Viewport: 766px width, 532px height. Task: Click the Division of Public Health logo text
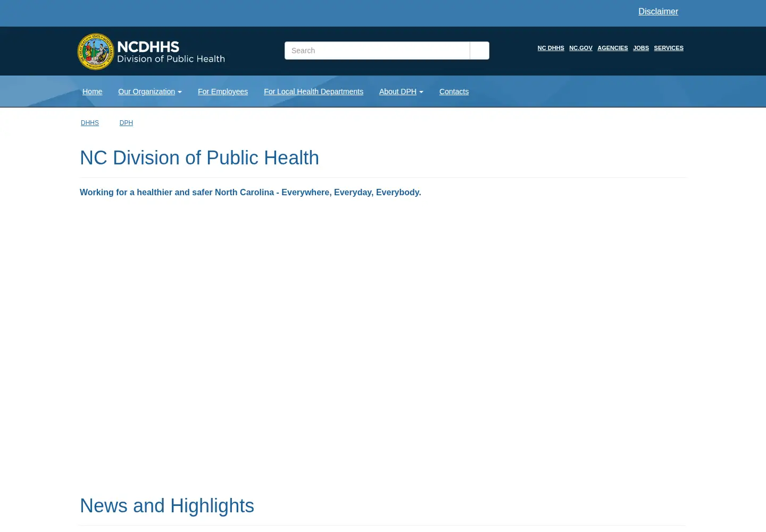pyautogui.click(x=171, y=59)
